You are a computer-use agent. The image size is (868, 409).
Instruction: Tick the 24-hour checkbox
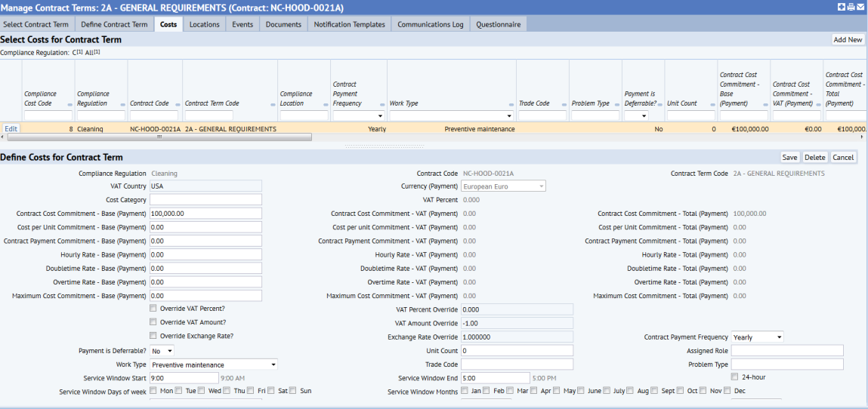point(734,377)
